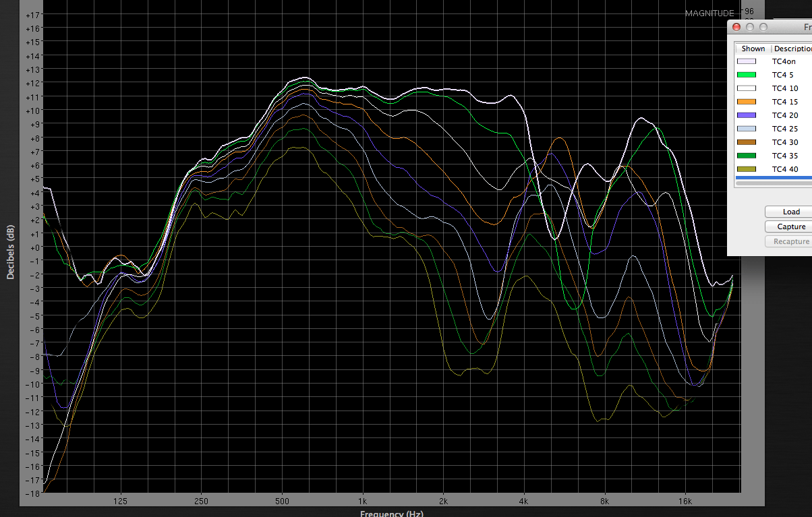Select the TC4 20 trace name
Image resolution: width=812 pixels, height=517 pixels.
pos(784,115)
